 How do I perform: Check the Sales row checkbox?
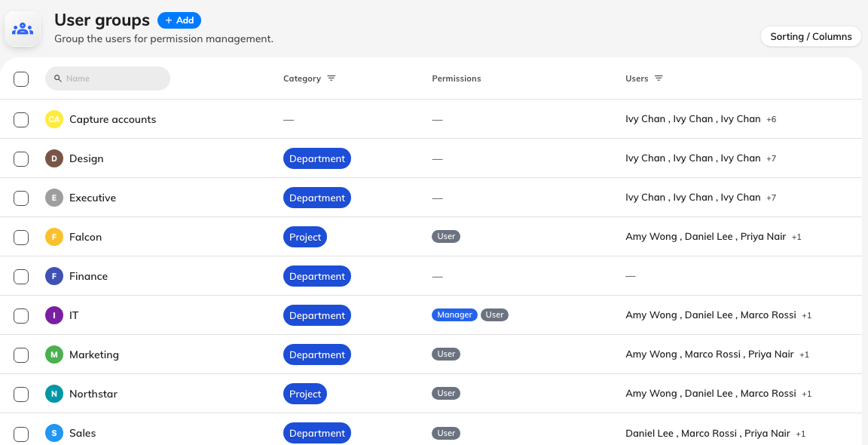[x=21, y=434]
